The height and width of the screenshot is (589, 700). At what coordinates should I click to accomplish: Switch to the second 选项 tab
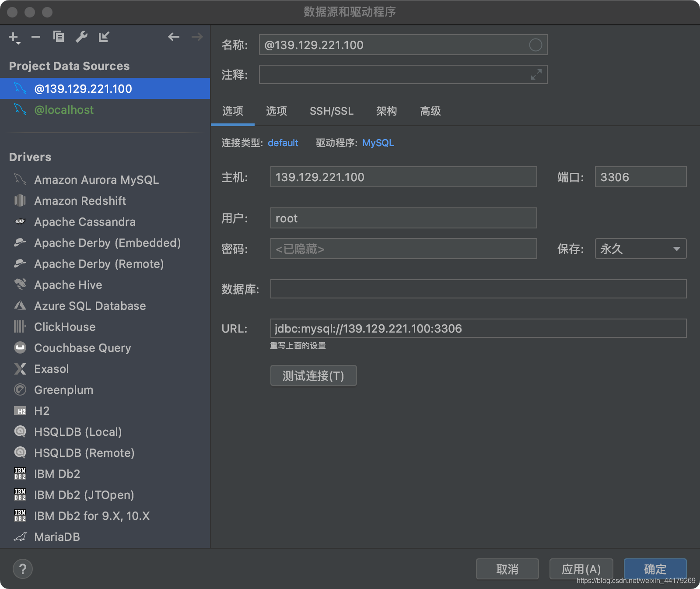(x=276, y=111)
